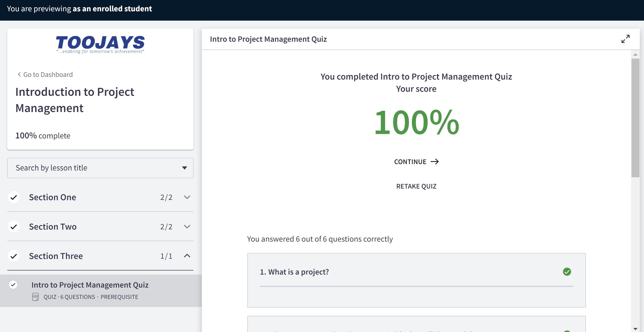Click Section One completion checkmark
Viewport: 644px width, 332px height.
tap(14, 197)
